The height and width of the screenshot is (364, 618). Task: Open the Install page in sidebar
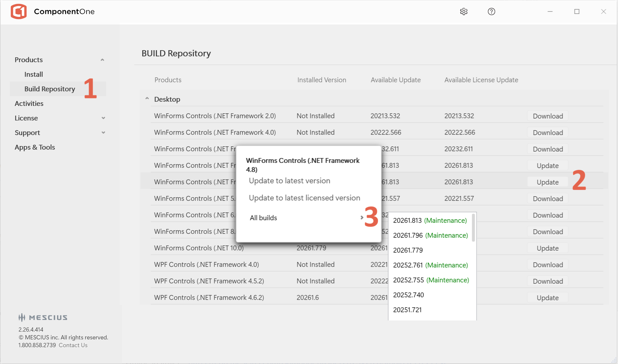[x=34, y=74]
